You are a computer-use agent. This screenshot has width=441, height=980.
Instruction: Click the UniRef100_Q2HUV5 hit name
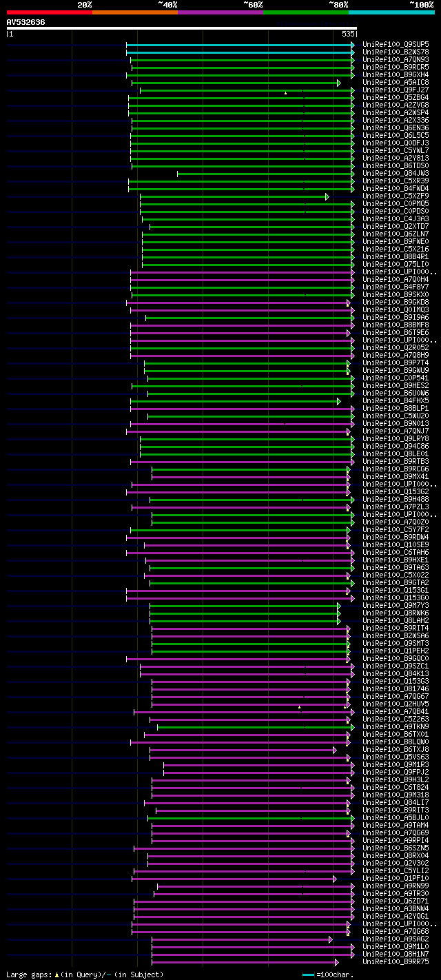tap(396, 704)
